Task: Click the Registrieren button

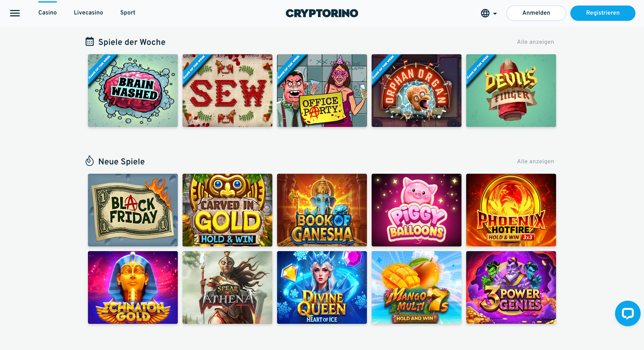Action: point(602,13)
